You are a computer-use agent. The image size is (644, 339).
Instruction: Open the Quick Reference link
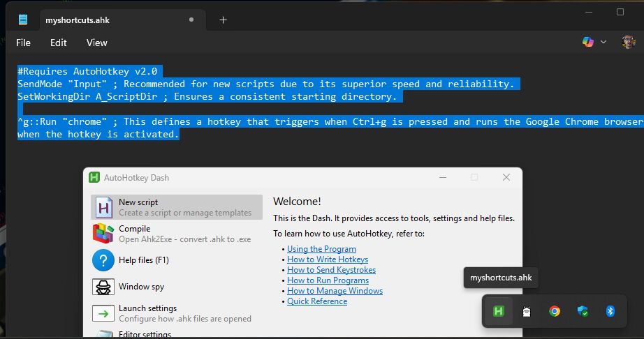click(317, 301)
